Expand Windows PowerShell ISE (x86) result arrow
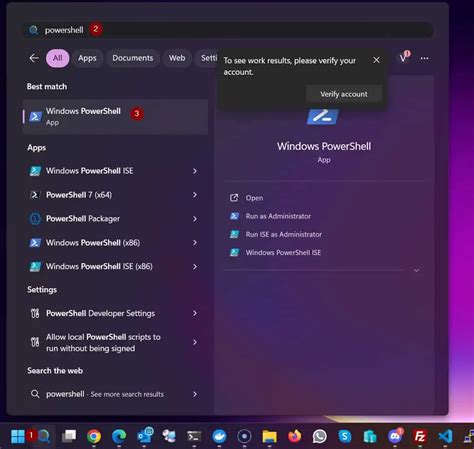This screenshot has width=474, height=449. (195, 267)
